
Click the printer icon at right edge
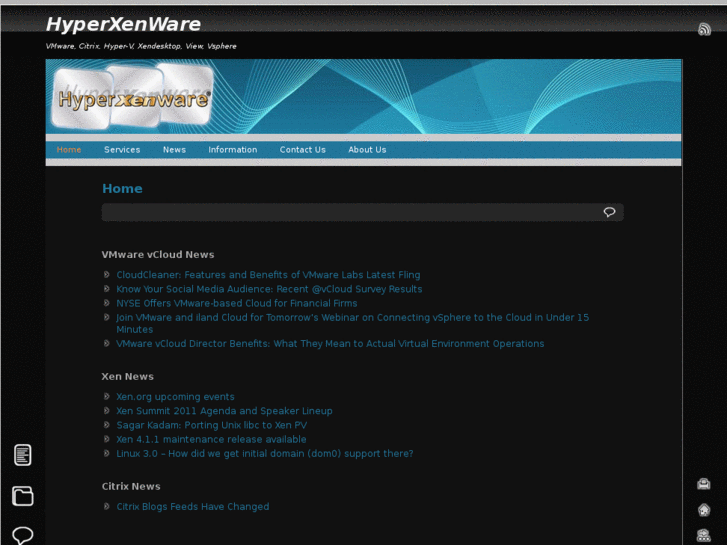[704, 484]
